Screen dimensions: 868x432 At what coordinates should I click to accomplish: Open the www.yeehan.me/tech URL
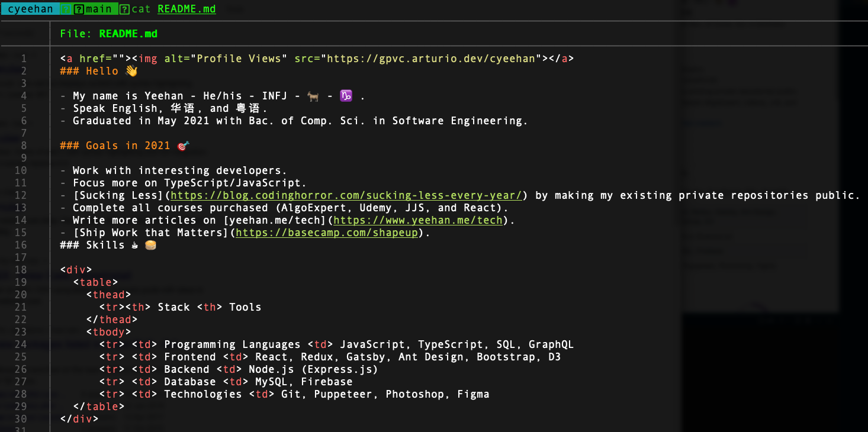[x=418, y=220]
